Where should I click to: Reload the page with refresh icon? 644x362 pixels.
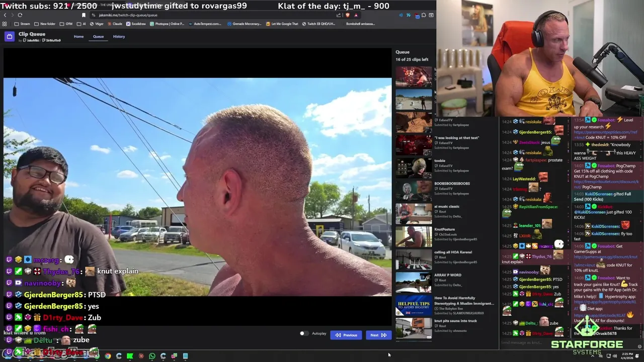(x=20, y=15)
